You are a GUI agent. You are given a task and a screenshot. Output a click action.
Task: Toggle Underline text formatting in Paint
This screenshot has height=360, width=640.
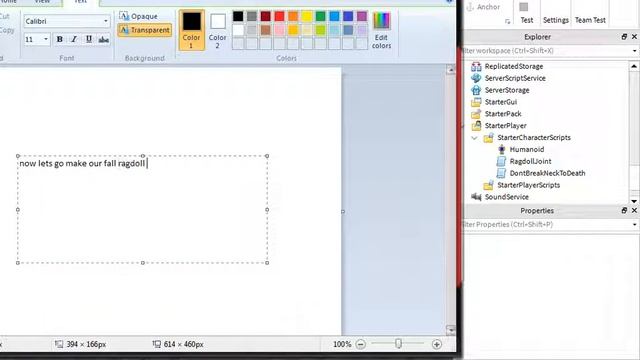[89, 39]
